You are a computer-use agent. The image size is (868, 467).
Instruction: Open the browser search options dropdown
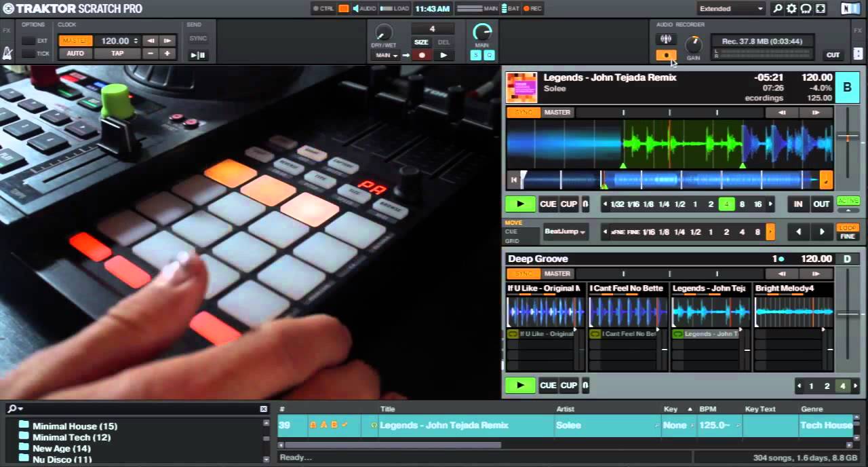tap(14, 409)
